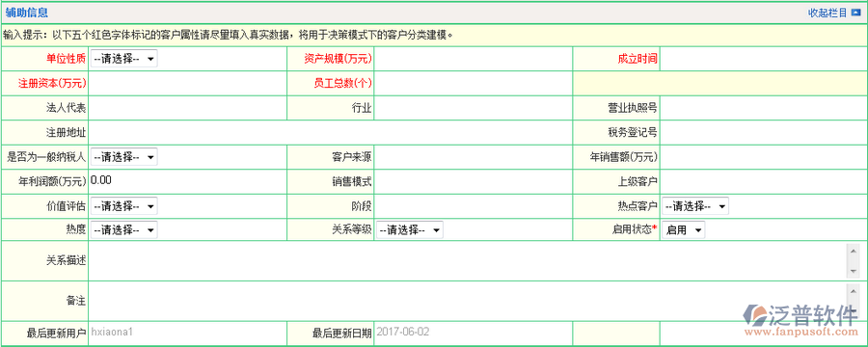
Task: Open the 热点客户 dropdown
Action: coord(695,206)
